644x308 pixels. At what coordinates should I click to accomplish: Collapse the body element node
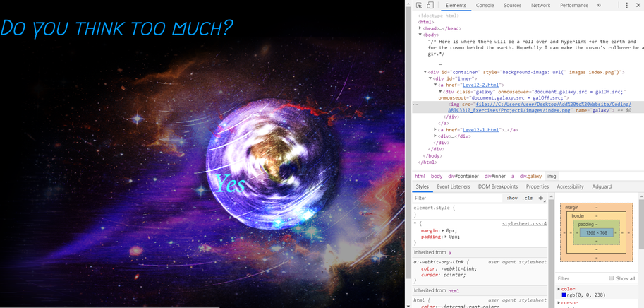pyautogui.click(x=420, y=35)
